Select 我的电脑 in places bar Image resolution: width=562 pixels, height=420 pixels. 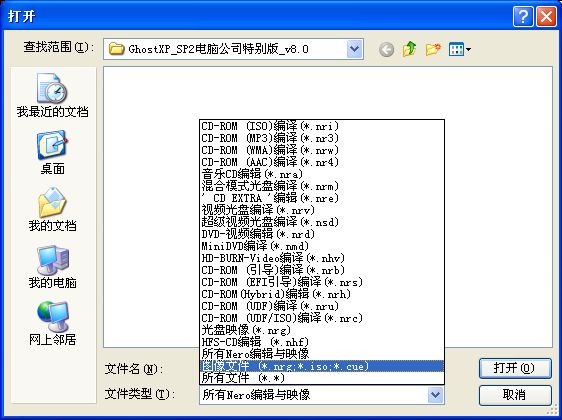tap(52, 266)
